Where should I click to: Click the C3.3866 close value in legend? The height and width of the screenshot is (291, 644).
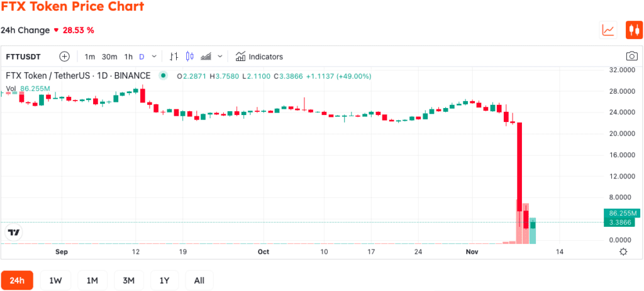(x=288, y=76)
